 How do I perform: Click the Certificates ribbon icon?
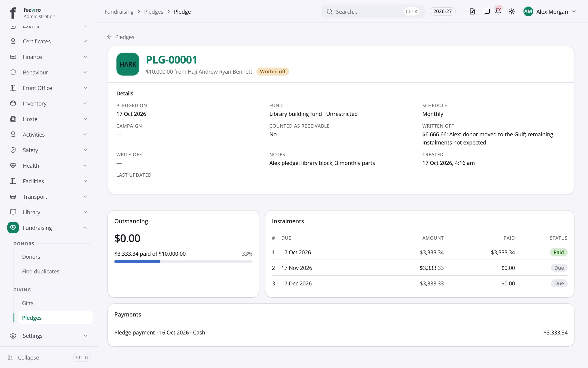click(13, 41)
